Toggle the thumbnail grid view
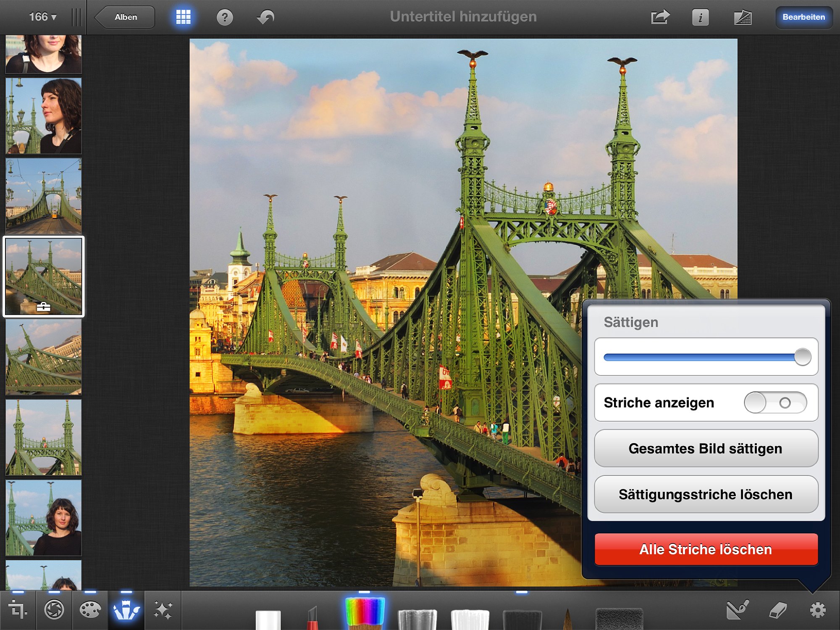This screenshot has height=630, width=840. (x=183, y=17)
